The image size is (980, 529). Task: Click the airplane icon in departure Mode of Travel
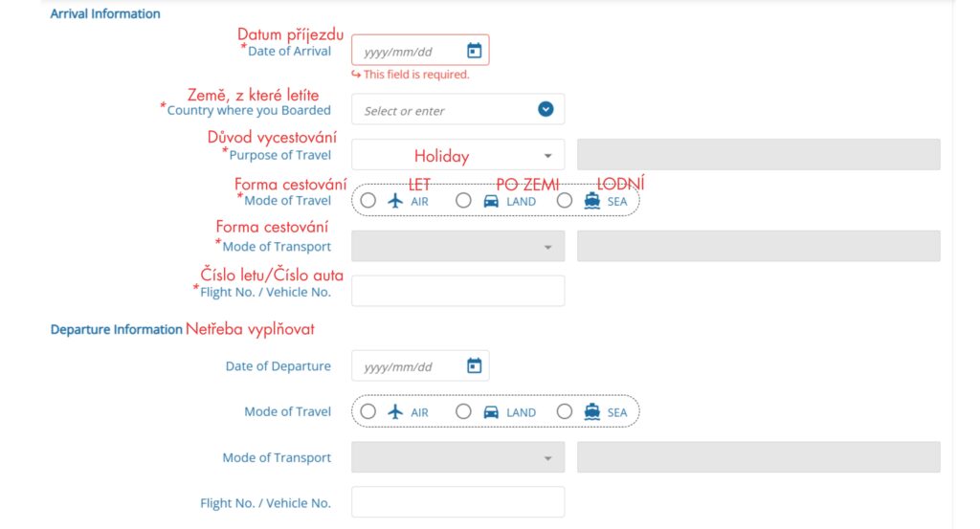pos(395,412)
